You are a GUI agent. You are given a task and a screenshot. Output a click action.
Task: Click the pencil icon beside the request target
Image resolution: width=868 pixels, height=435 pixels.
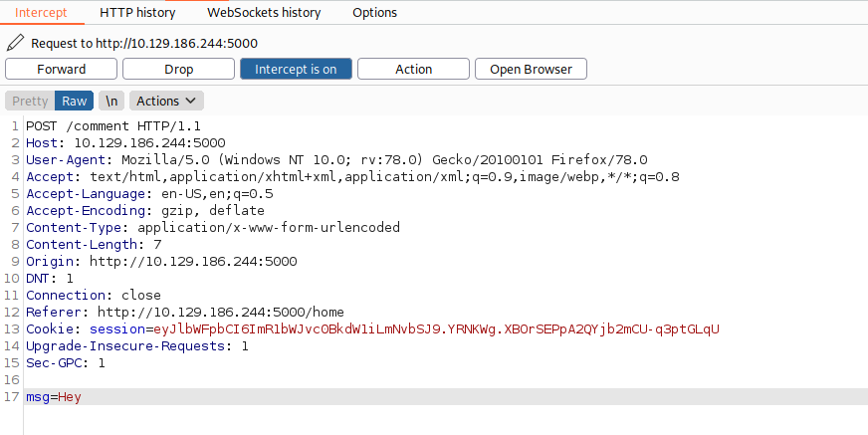[x=15, y=44]
